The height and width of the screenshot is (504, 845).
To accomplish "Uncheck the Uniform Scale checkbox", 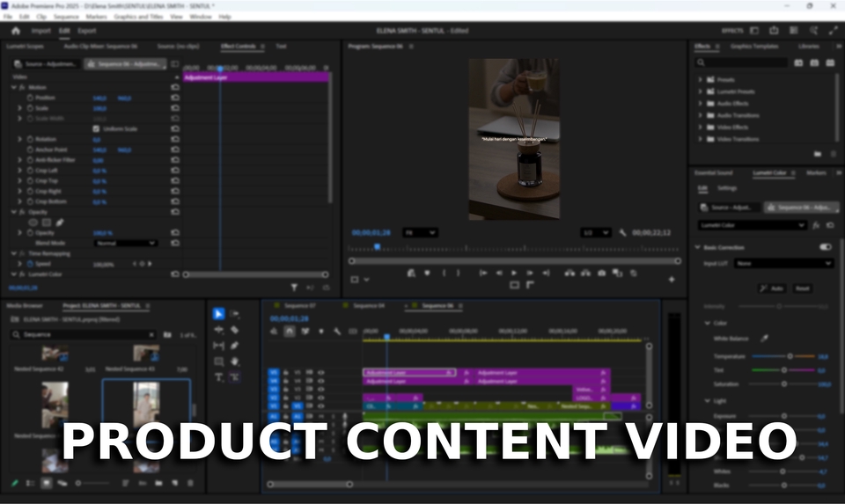I will click(96, 128).
